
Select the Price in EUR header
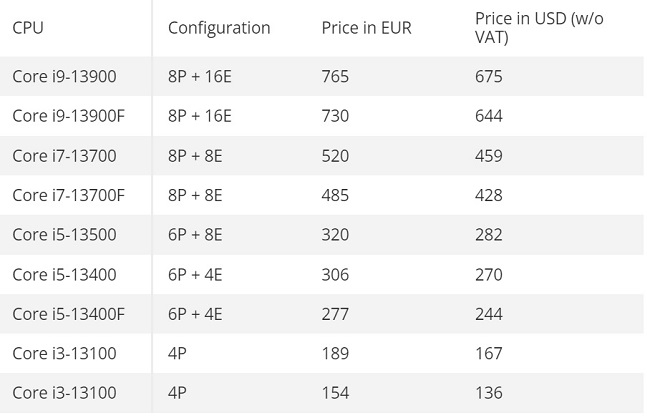pos(366,28)
